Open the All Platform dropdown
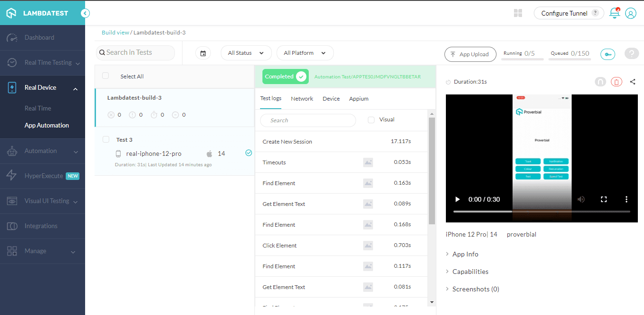This screenshot has height=315, width=644. [x=305, y=53]
